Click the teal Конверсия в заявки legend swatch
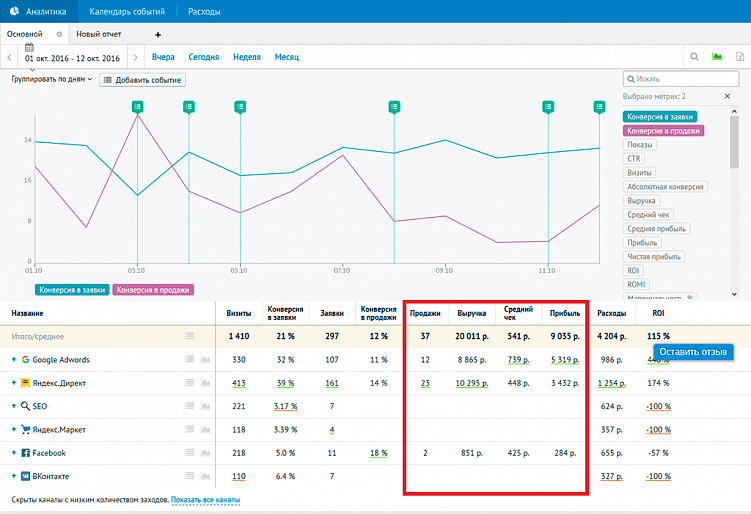Screen dimensions: 751x514 click(x=72, y=290)
